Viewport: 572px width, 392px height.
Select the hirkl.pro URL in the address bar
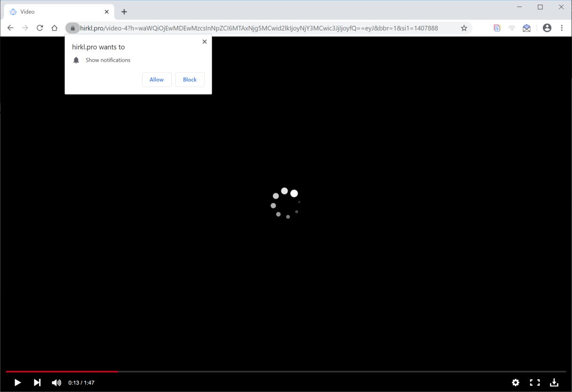coord(259,28)
